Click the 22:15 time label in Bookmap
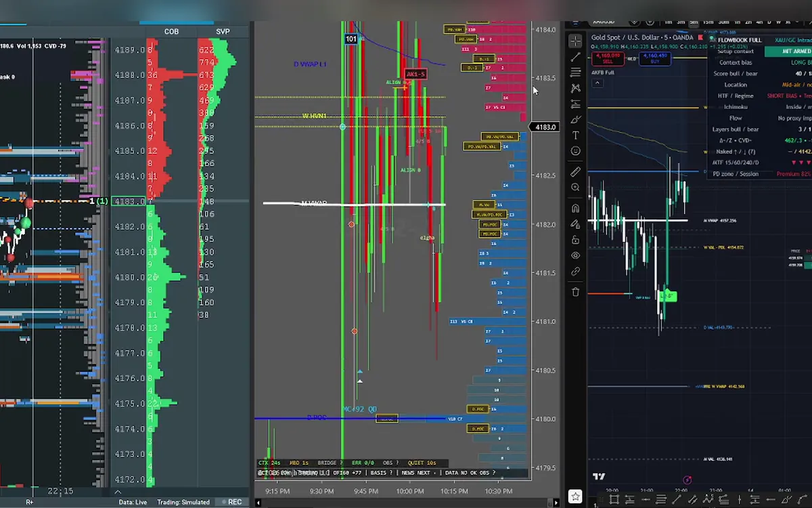The height and width of the screenshot is (508, 812). tap(61, 490)
